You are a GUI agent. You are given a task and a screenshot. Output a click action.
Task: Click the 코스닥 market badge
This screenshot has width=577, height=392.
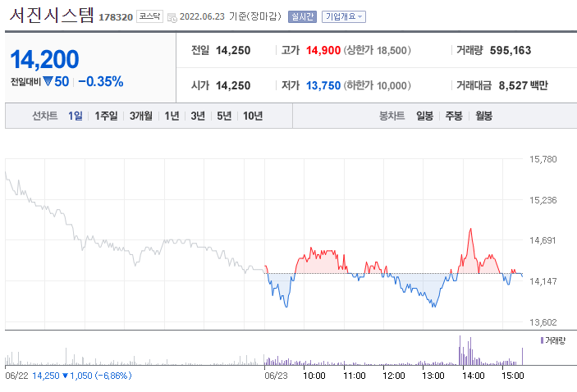point(149,16)
